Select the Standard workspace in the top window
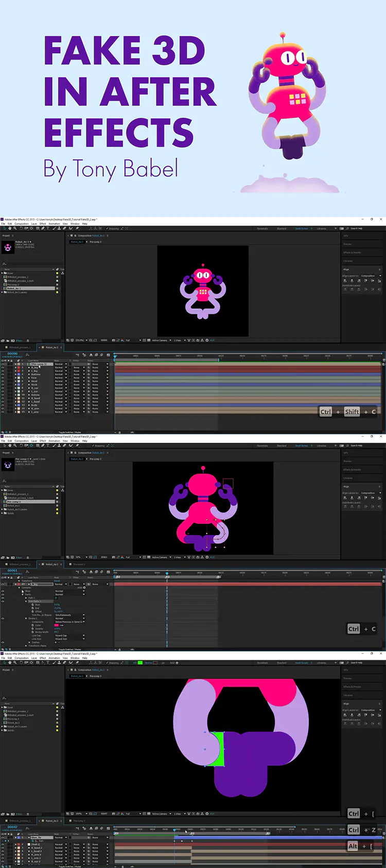Viewport: 386px width, 868px height. coord(282,228)
